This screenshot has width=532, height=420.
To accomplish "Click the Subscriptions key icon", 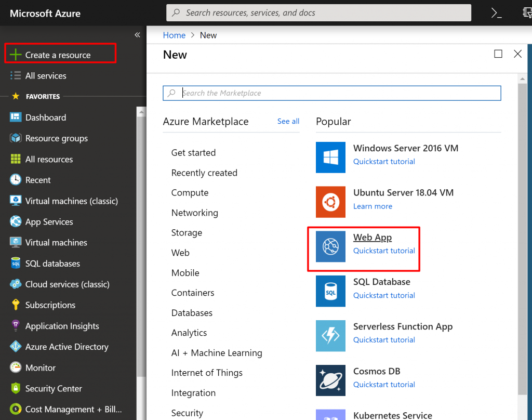I will click(16, 305).
